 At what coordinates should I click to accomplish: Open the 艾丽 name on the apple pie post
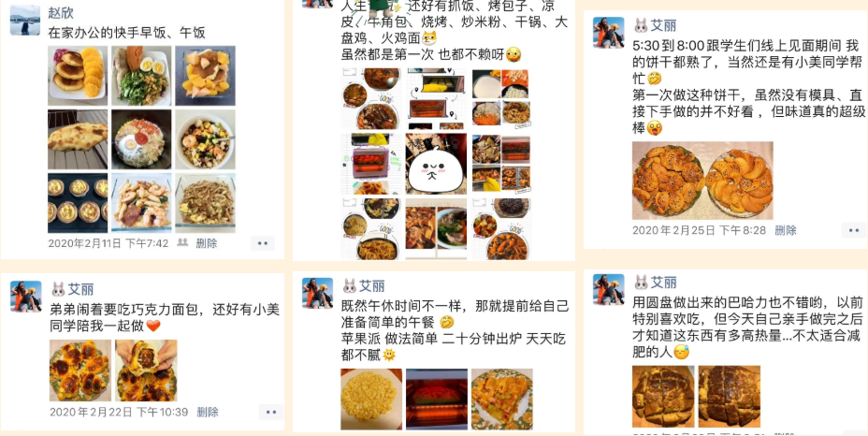(x=372, y=286)
